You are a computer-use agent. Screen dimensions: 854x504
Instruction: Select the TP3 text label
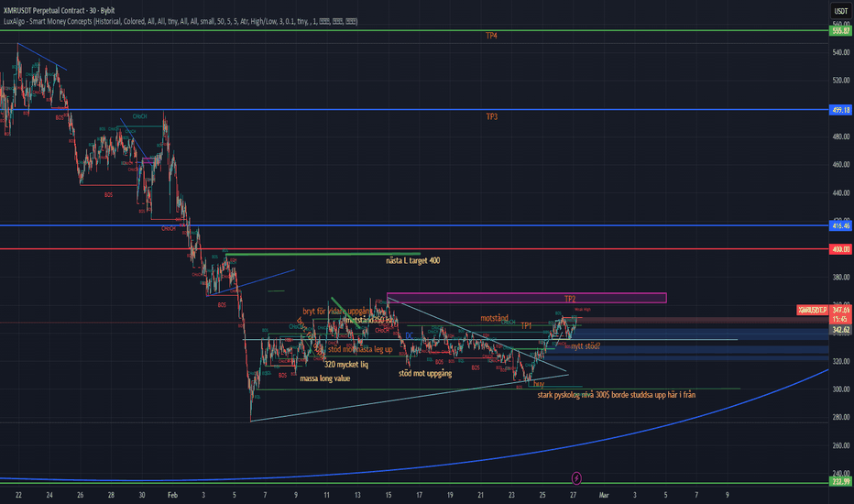492,117
